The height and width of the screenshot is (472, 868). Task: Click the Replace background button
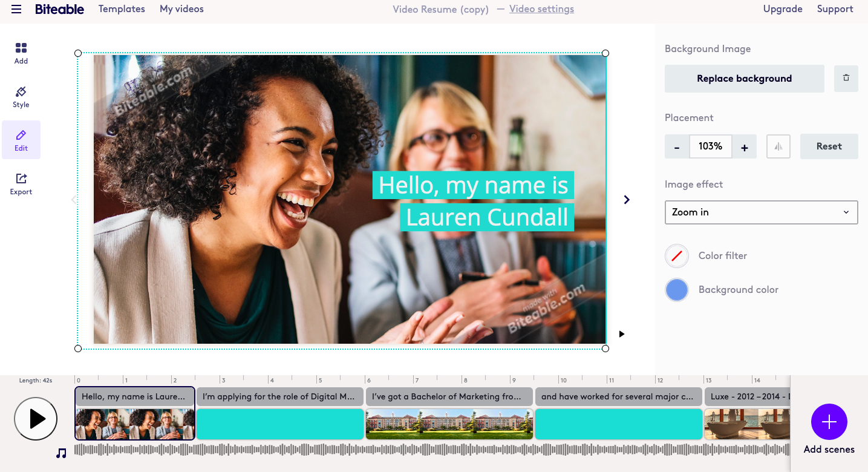[x=744, y=79]
